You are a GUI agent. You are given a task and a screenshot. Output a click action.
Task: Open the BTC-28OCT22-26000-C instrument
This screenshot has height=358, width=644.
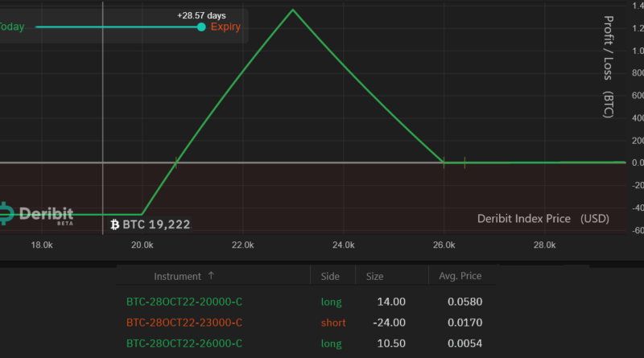(x=184, y=344)
